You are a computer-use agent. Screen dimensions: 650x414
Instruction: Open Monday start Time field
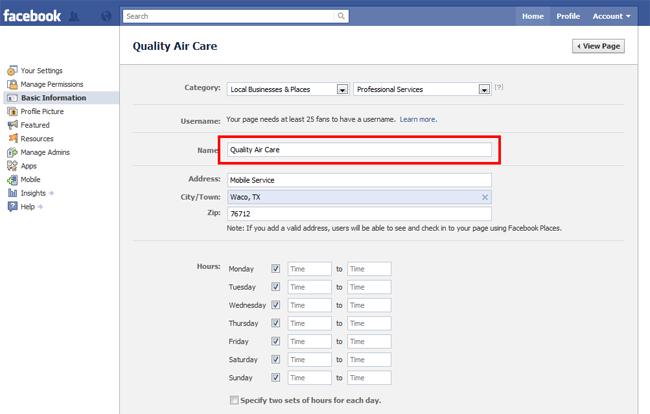310,269
